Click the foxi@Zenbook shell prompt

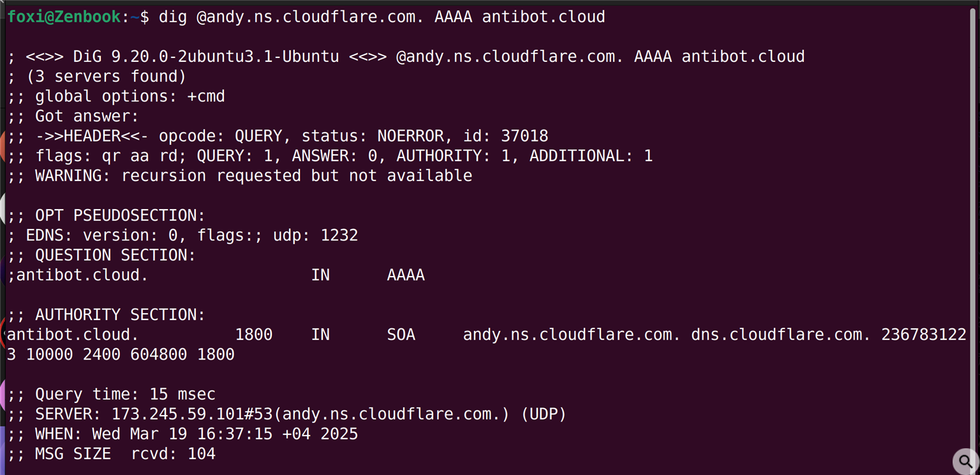tap(64, 17)
